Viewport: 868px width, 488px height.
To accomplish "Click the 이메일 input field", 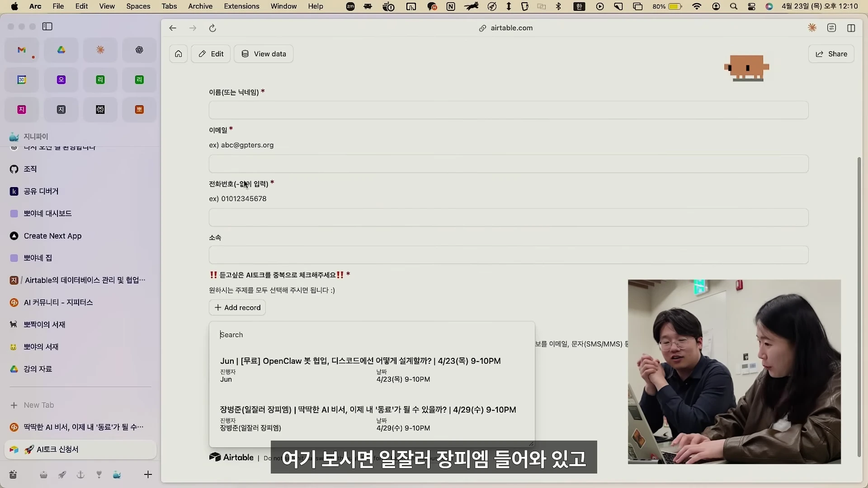I will point(509,164).
